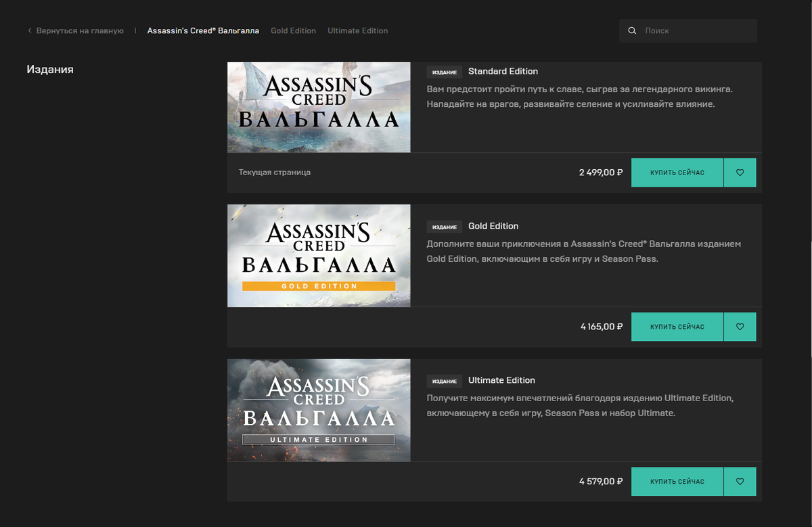Click the Ultimate Edition description text
812x527 pixels.
pos(581,405)
